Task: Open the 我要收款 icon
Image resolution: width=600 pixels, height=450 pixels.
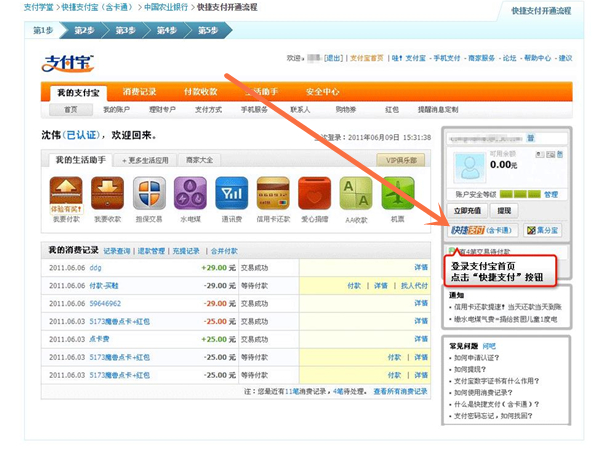Action: [107, 193]
